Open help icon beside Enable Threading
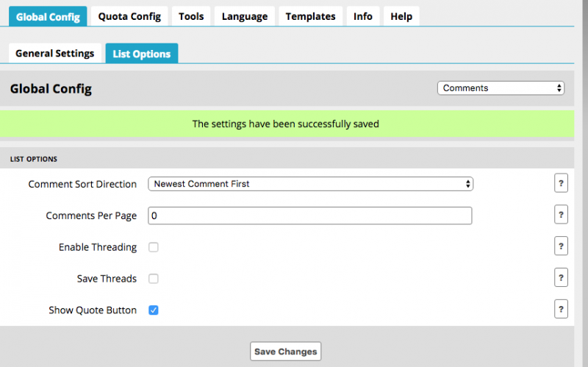588x367 pixels. click(x=562, y=247)
